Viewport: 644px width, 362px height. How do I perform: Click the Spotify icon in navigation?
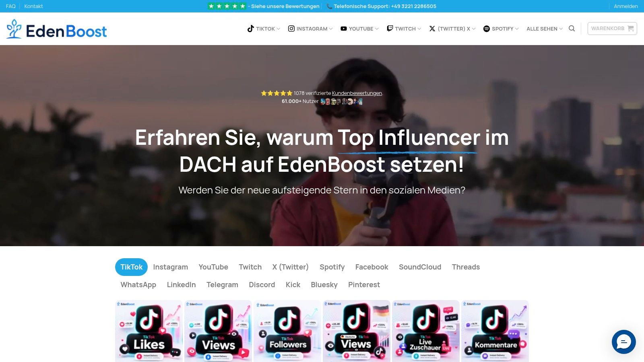(x=486, y=29)
